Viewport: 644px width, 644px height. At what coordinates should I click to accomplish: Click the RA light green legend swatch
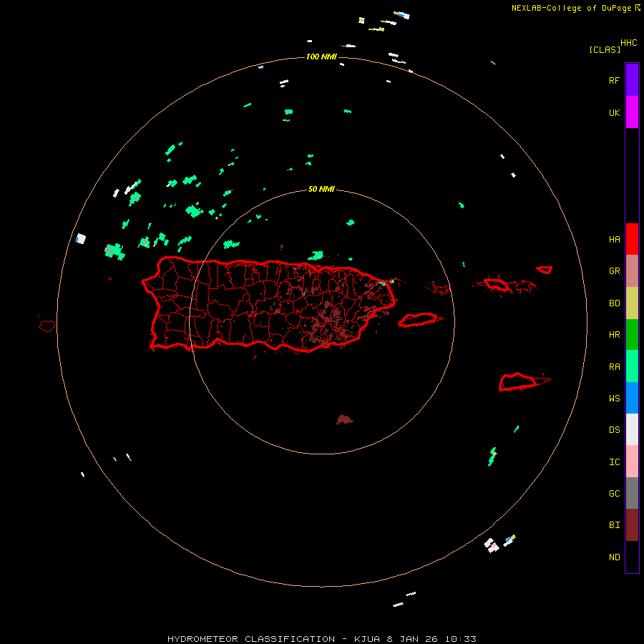tap(632, 366)
